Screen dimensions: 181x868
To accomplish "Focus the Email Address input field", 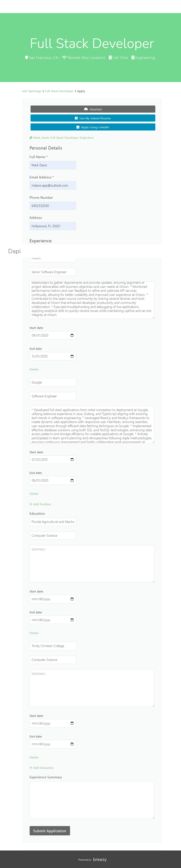I will pos(53,185).
